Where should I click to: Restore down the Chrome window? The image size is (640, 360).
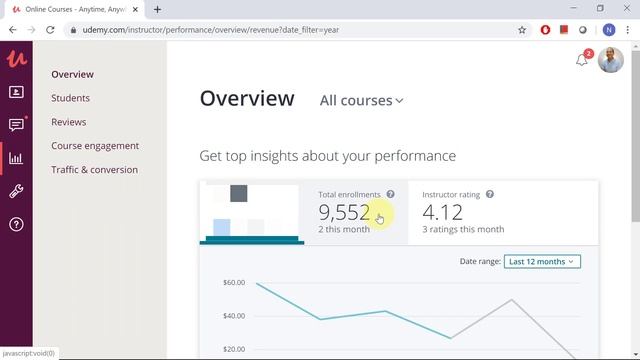click(600, 8)
